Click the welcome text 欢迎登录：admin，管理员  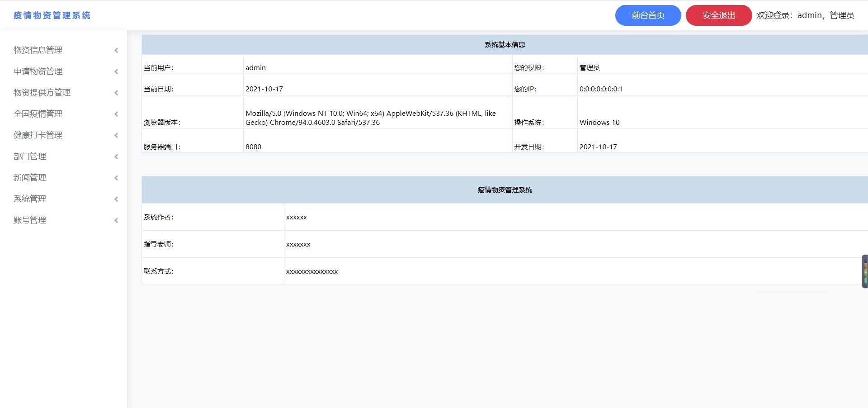805,15
